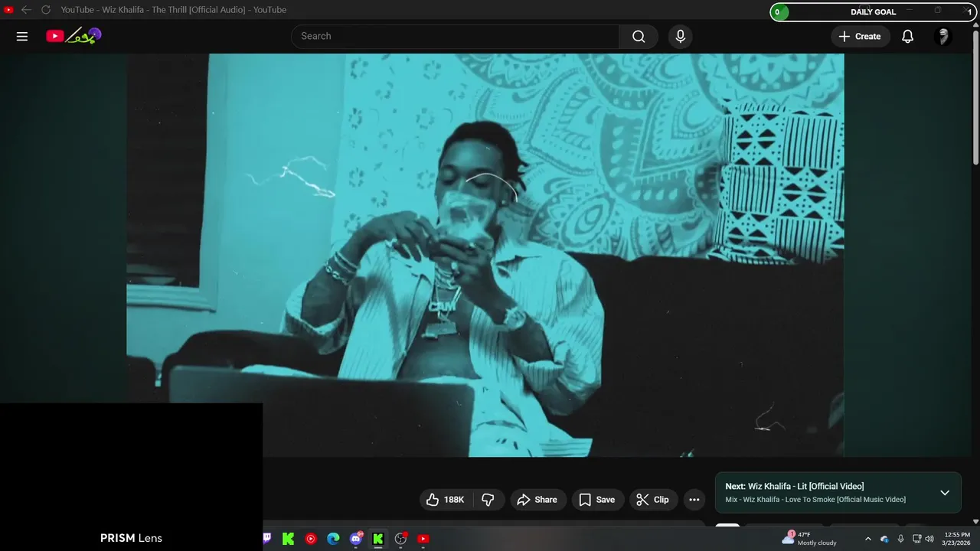The width and height of the screenshot is (980, 551).
Task: Open the weather widget showing 47°F
Action: coord(809,539)
